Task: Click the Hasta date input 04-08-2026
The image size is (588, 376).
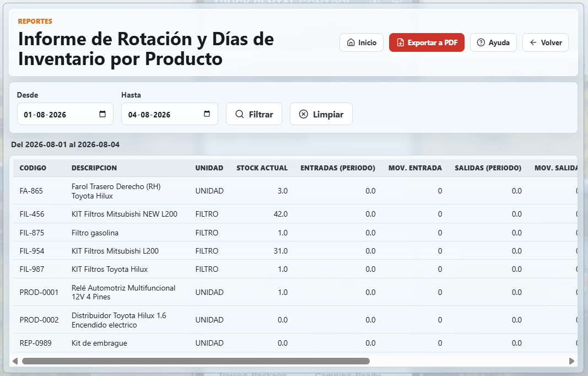Action: tap(170, 114)
